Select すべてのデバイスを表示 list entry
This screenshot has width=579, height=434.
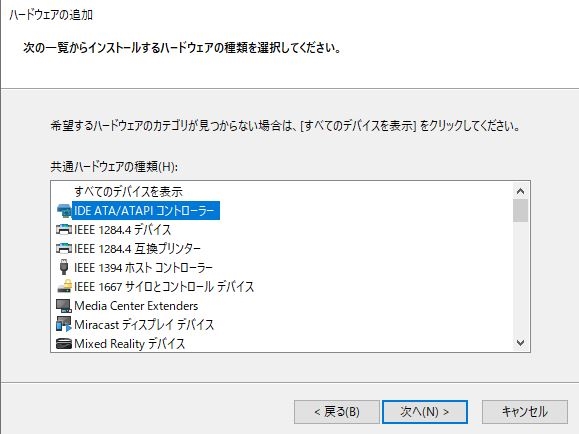[x=128, y=192]
